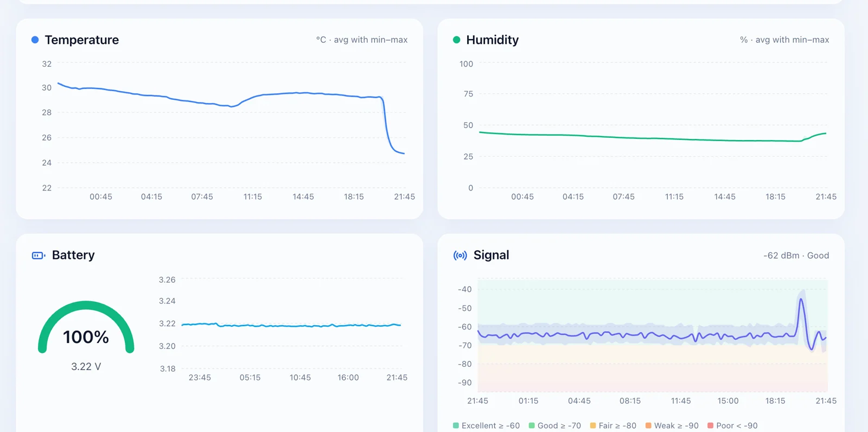The image size is (868, 432).
Task: Click the 15:00 tick on the Signal axis
Action: tap(728, 401)
